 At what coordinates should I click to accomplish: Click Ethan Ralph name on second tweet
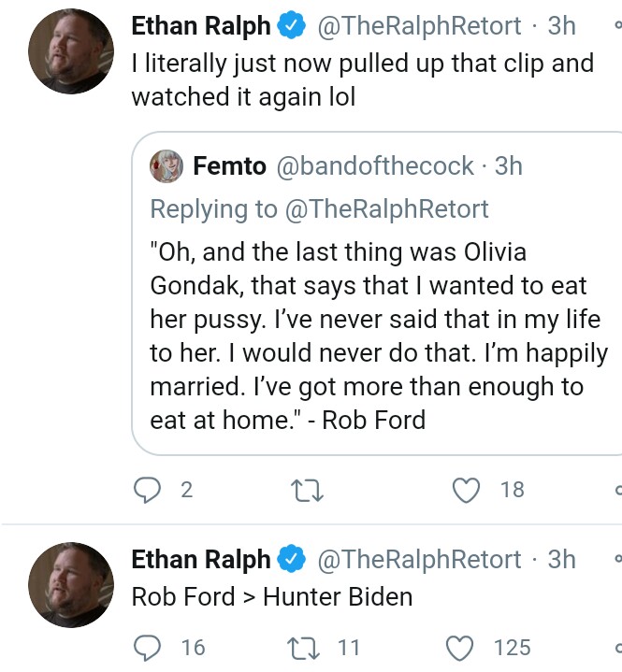(201, 559)
